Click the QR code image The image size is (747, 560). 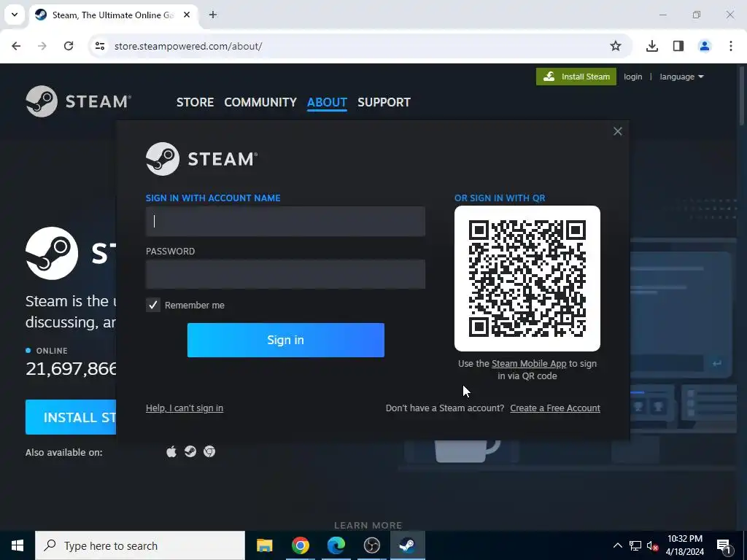[527, 279]
